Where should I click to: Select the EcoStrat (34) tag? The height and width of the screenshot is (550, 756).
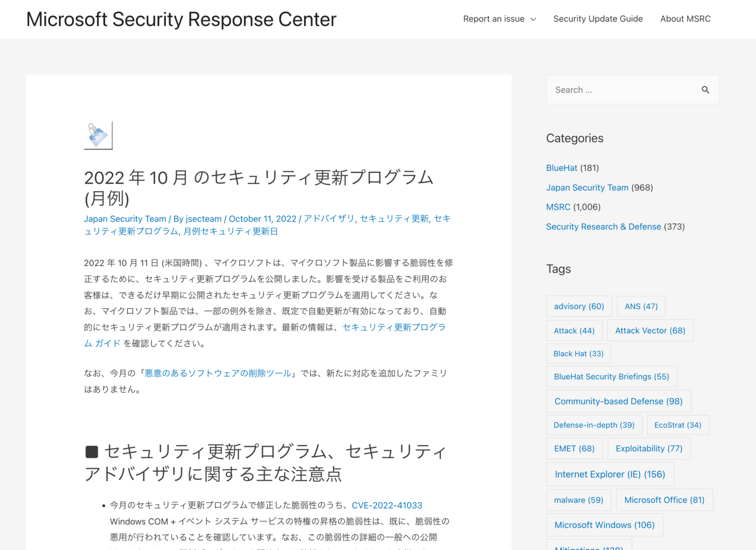coord(677,425)
